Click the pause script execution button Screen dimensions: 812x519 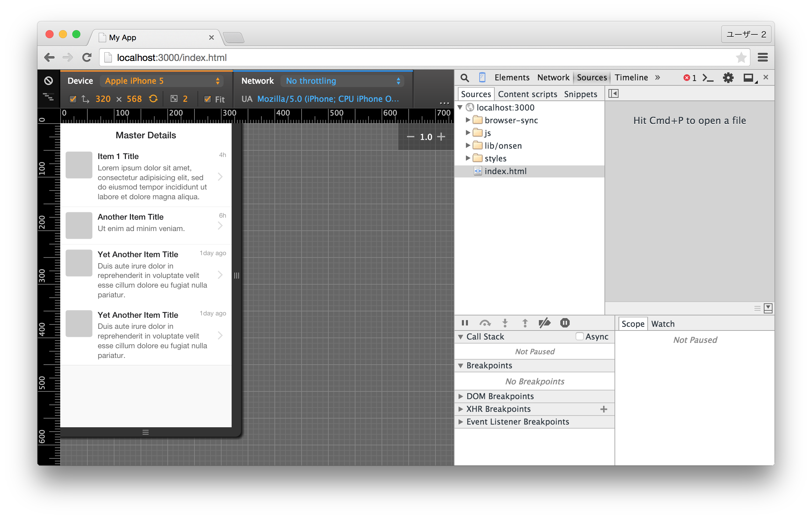(465, 323)
